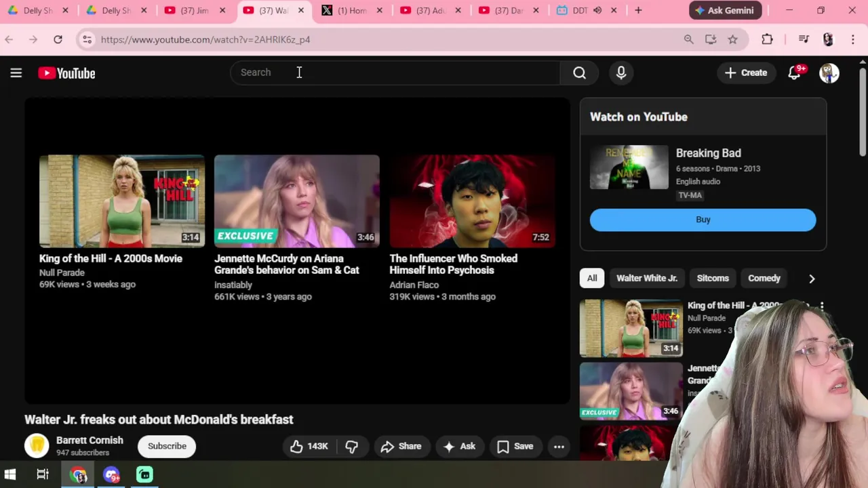Click the page vertical scrollbar

coord(863,113)
